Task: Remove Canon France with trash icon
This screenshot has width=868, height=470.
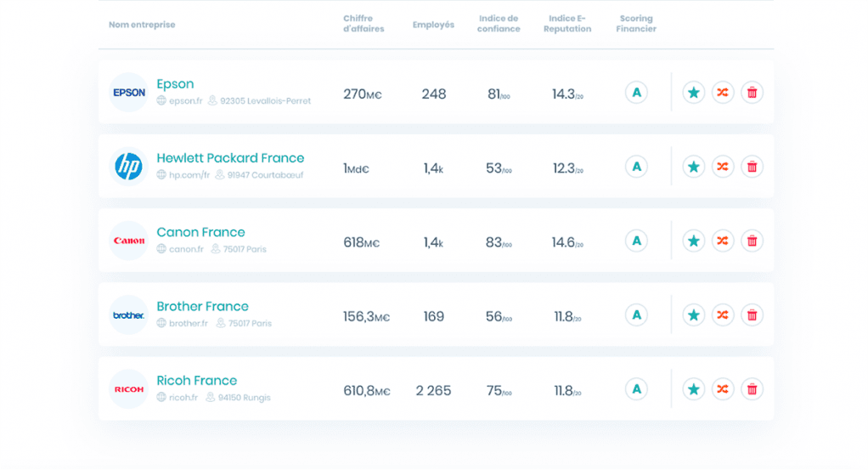Action: 752,241
